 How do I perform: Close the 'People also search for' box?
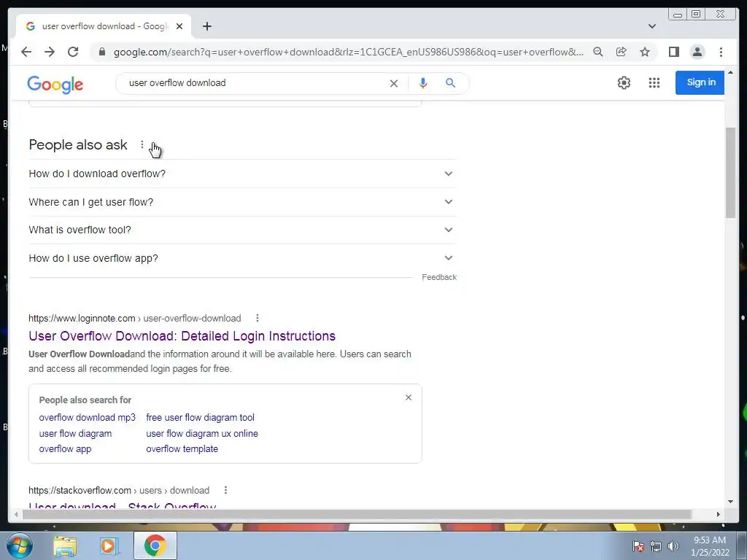click(409, 397)
